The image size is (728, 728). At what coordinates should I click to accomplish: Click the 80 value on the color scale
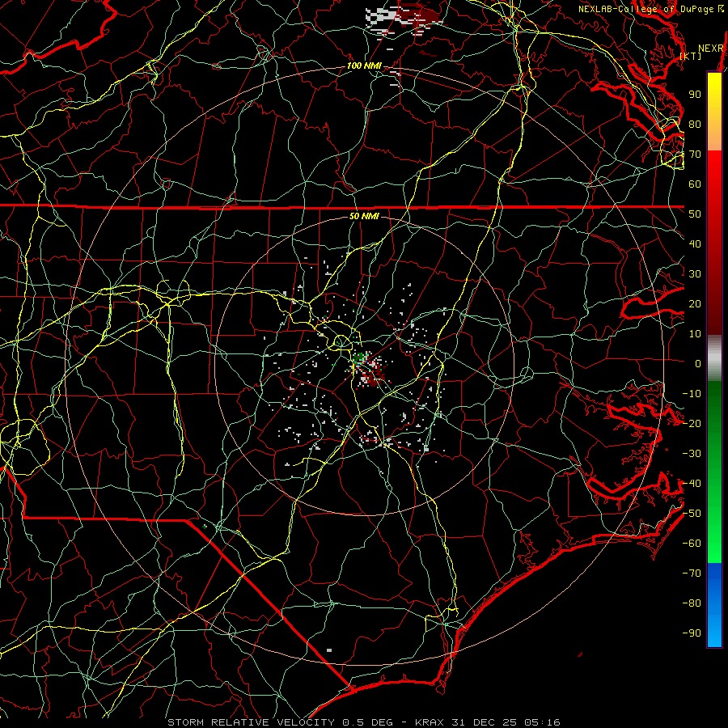coord(695,125)
